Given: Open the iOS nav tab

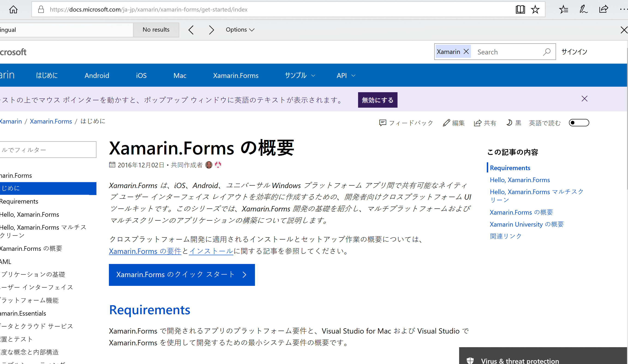Looking at the screenshot, I should tap(141, 75).
